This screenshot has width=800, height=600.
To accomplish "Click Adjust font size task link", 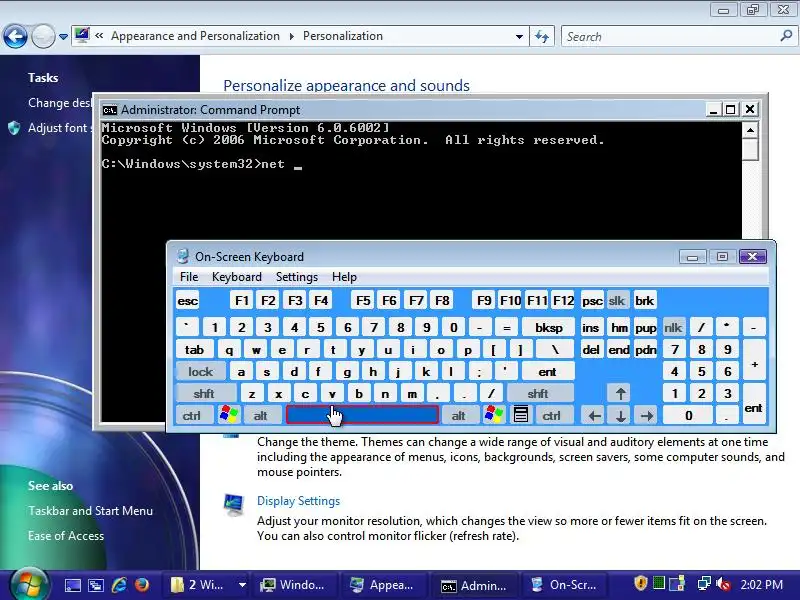I will (60, 128).
